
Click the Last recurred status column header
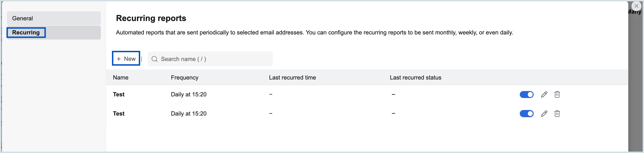415,77
